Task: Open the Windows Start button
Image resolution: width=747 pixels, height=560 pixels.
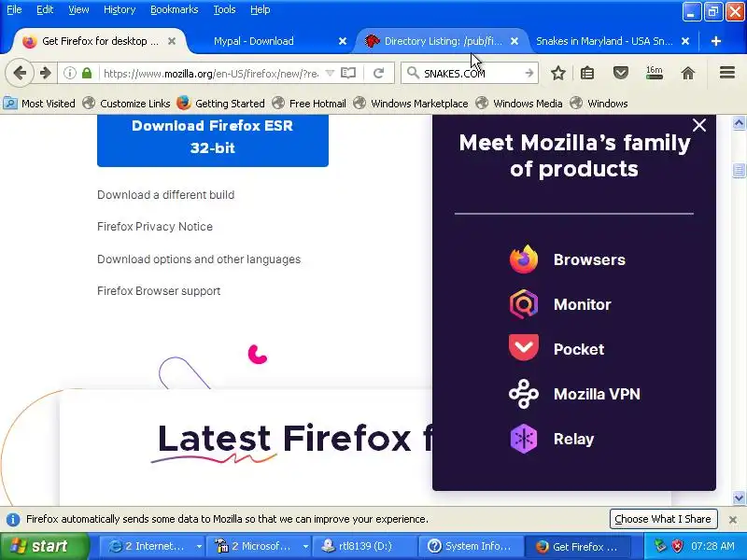Action: tap(45, 546)
